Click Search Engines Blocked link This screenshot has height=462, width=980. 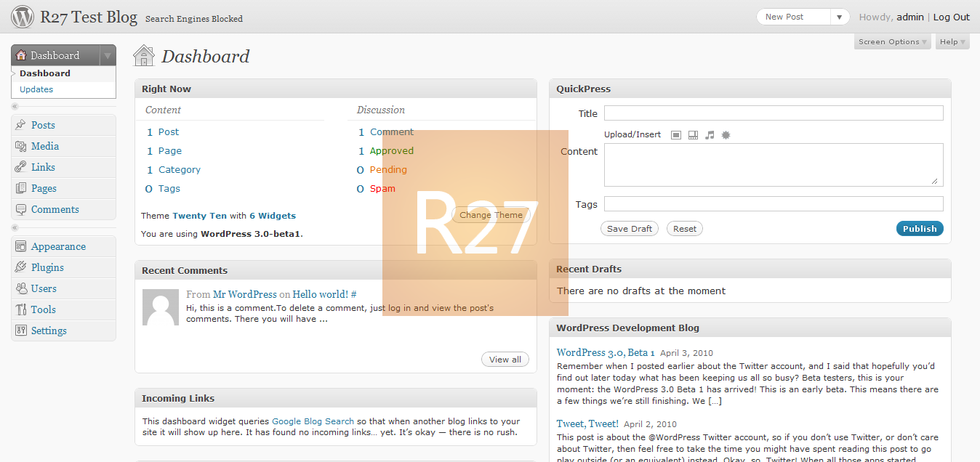tap(194, 19)
